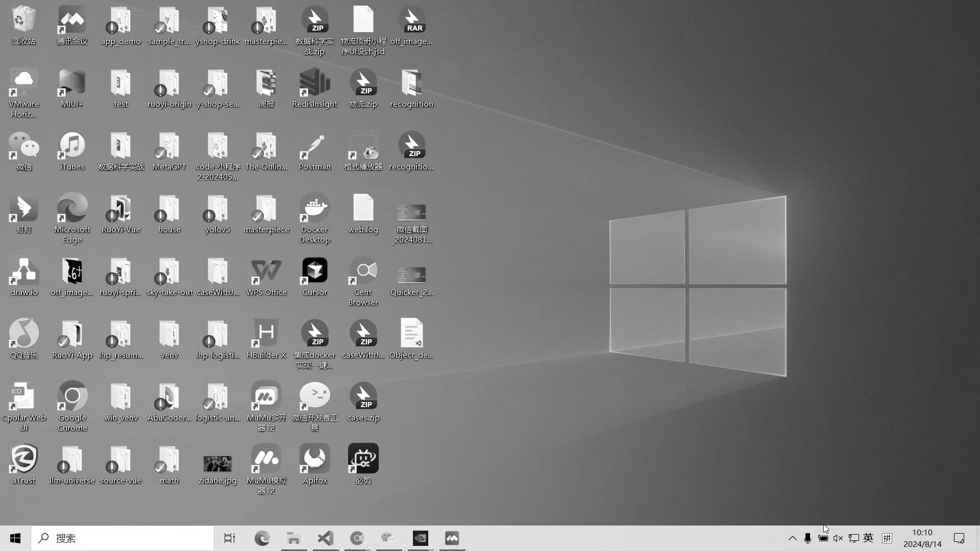
Task: Select the iTunes desktop icon
Action: tap(72, 151)
